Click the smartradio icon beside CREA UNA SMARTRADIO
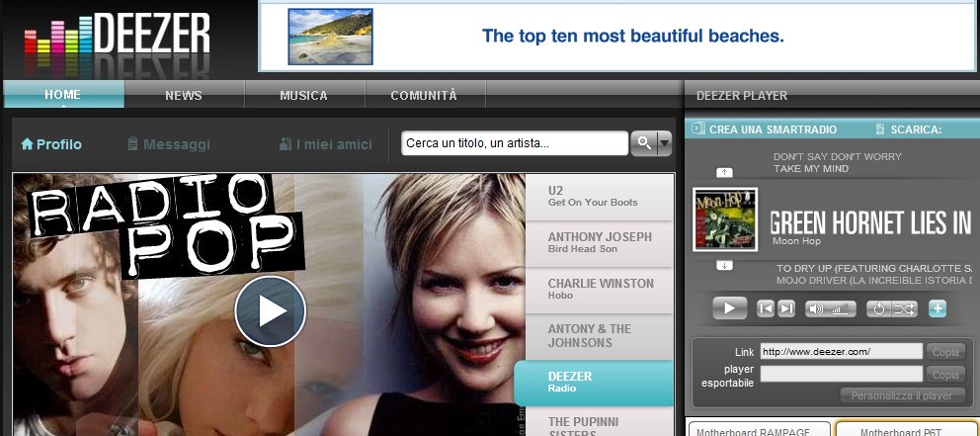This screenshot has width=980, height=436. (x=698, y=129)
